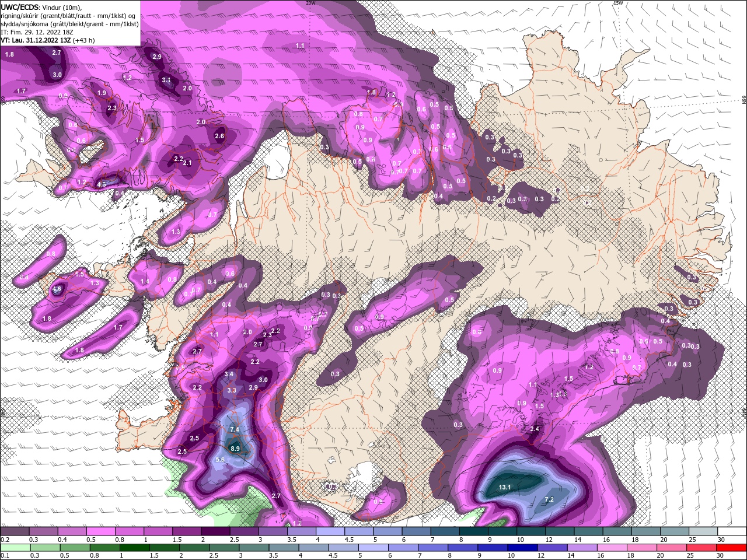Viewport: 747px width, 560px height.
Task: Select the 2.6 precipitation label
Action: click(219, 136)
